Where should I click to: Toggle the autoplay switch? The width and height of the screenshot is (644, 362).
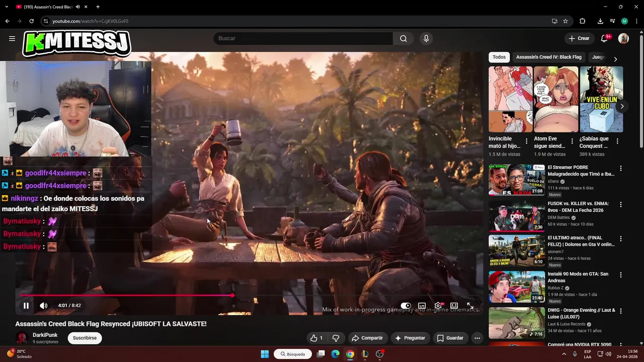coord(406,306)
